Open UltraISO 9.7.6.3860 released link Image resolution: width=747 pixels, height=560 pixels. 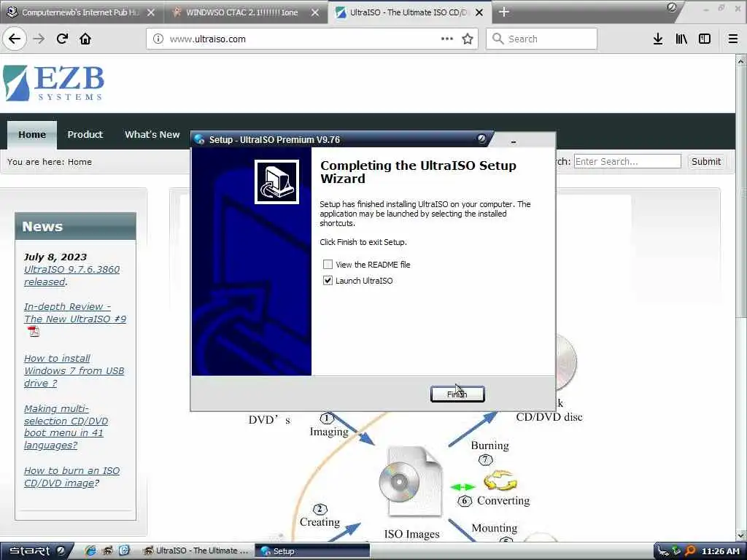pyautogui.click(x=72, y=276)
